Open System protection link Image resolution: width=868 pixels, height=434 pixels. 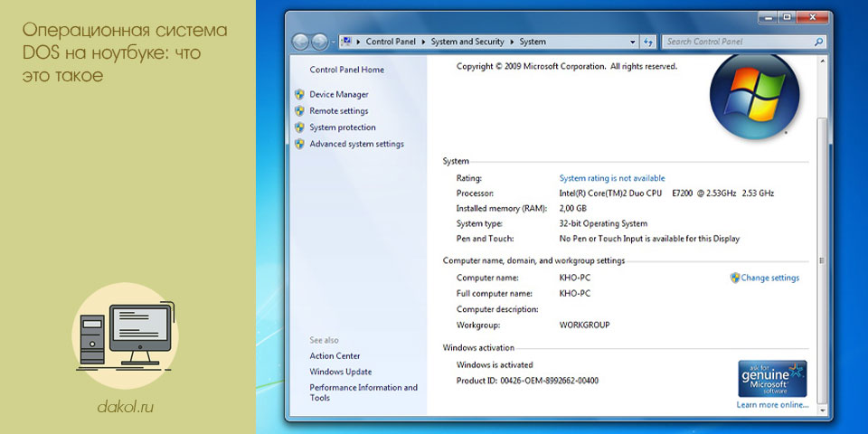pos(343,127)
